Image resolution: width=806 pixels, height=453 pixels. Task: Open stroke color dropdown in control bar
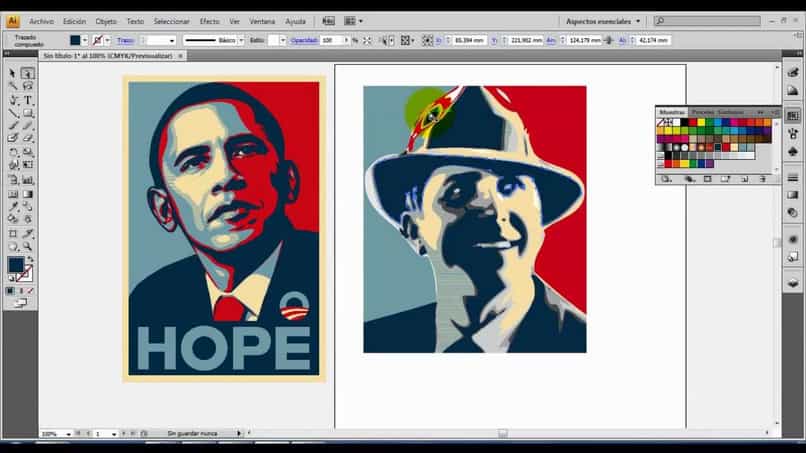(107, 40)
